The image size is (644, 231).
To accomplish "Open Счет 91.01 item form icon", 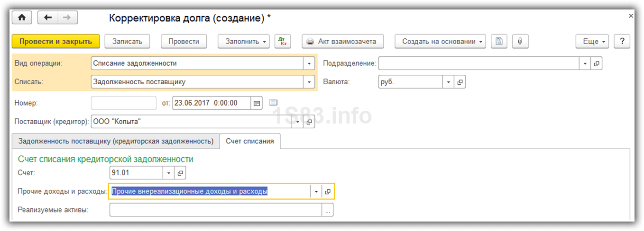I will click(x=180, y=173).
